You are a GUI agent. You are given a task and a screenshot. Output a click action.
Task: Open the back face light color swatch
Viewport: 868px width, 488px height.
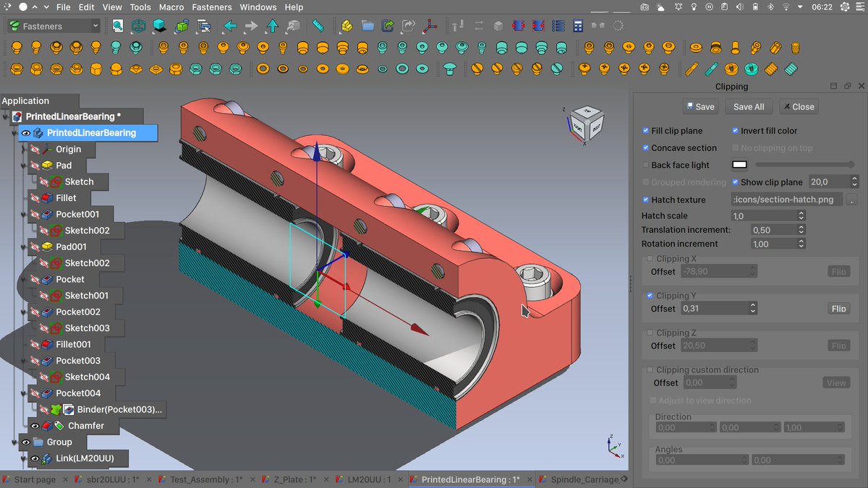tap(739, 164)
